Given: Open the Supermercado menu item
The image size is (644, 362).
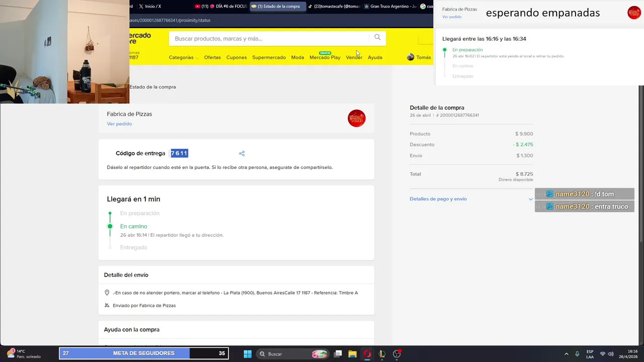Looking at the screenshot, I should point(269,57).
